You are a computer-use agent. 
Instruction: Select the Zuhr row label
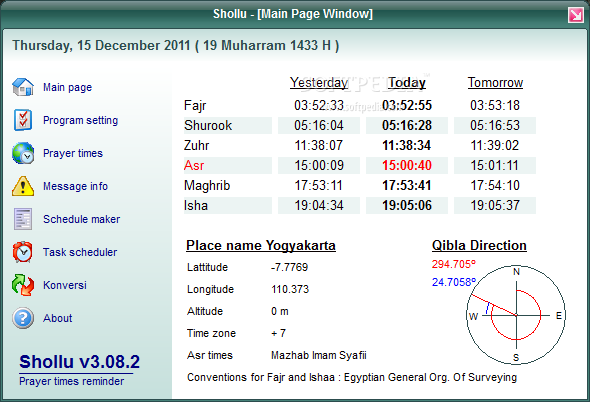click(196, 145)
